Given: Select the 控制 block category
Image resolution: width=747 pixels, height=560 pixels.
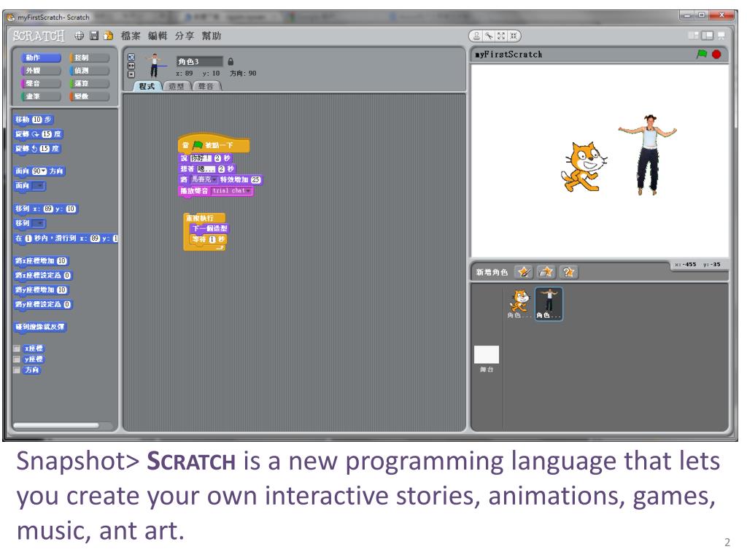Looking at the screenshot, I should [x=90, y=58].
